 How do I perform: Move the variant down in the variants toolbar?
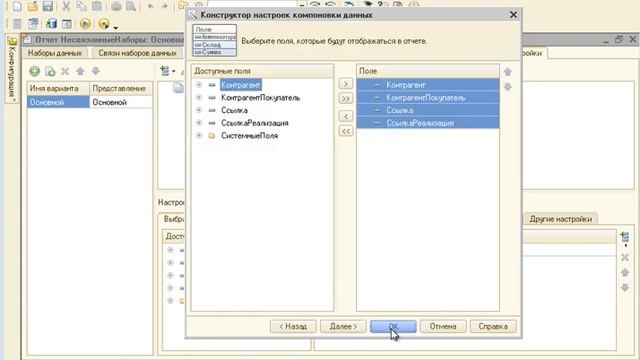96,71
